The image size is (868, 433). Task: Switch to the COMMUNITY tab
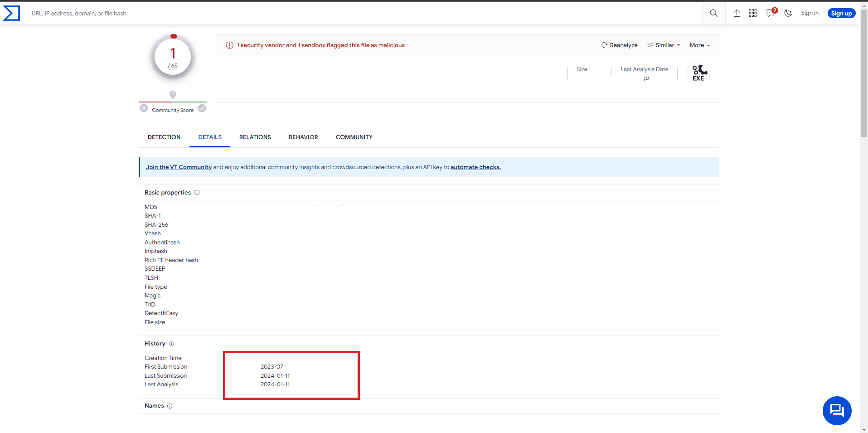pos(354,137)
